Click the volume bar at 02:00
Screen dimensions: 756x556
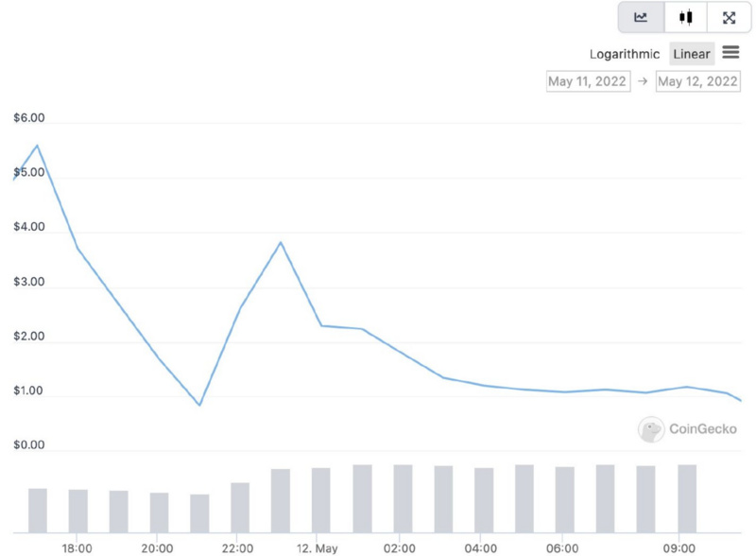click(403, 498)
